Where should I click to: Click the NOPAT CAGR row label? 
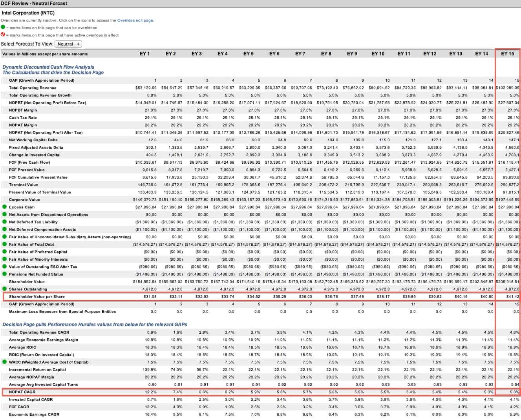tap(22, 392)
